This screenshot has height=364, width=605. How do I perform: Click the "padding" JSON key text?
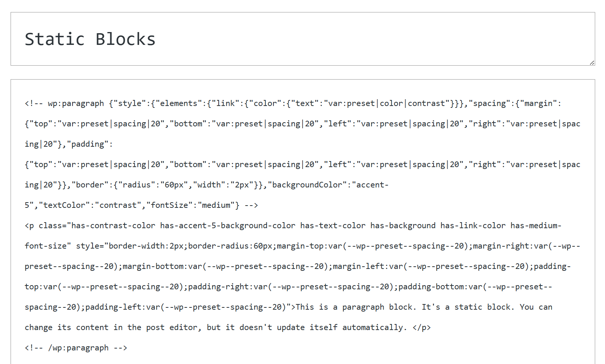coord(88,144)
